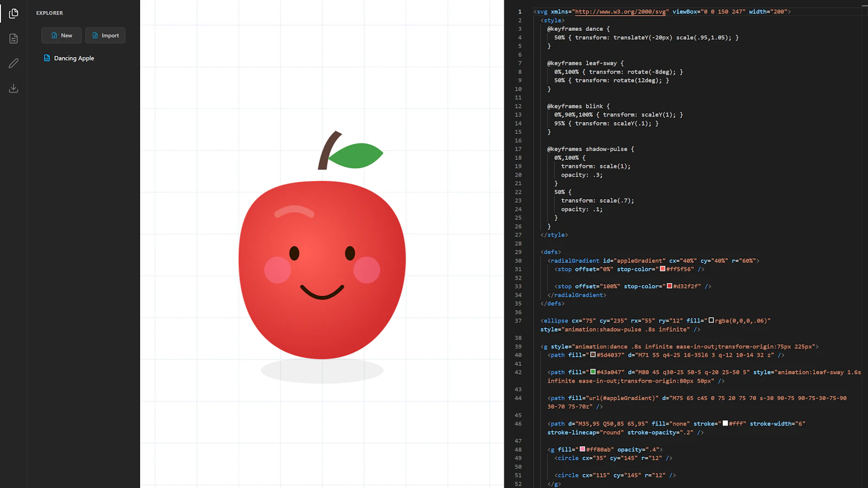Click the '@keyframes leaf-sway {' code line
The height and width of the screenshot is (488, 868).
pos(585,63)
